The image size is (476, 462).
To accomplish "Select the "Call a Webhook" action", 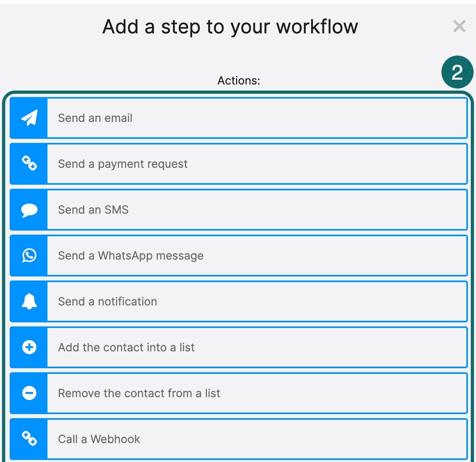I will pos(99,439).
